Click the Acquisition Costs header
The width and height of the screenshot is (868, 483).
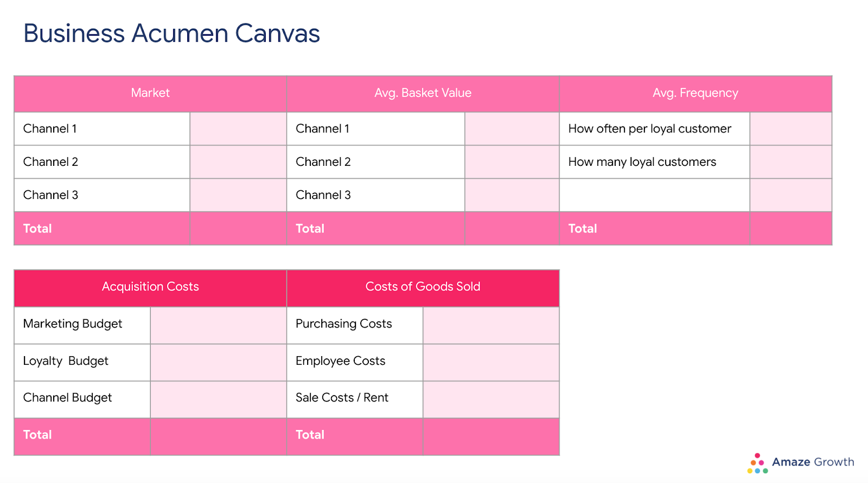(150, 287)
